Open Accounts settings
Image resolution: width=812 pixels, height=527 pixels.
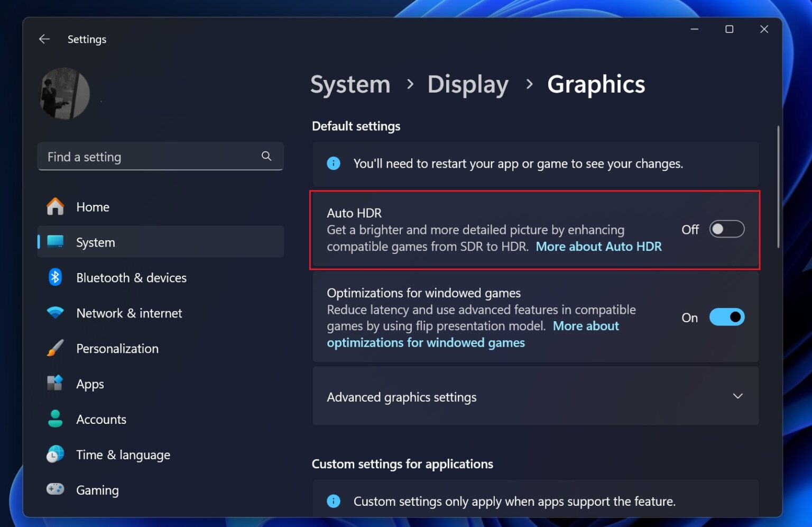(x=56, y=419)
